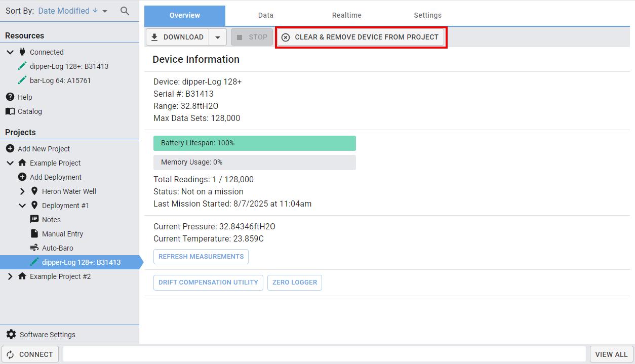Click the Add New Project plus icon
The height and width of the screenshot is (364, 635).
[x=10, y=149]
